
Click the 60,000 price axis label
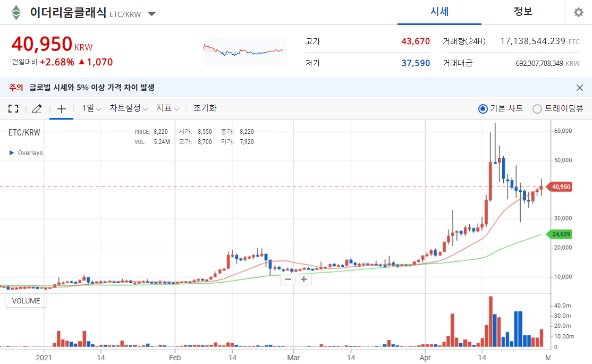tap(563, 131)
